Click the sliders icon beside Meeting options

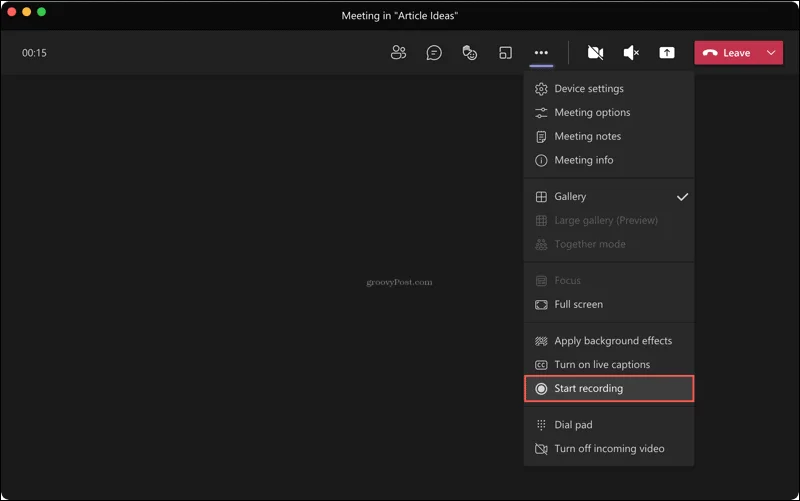coord(541,113)
